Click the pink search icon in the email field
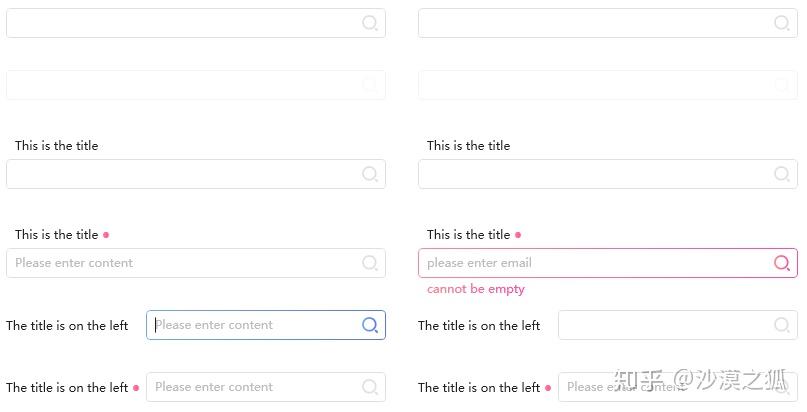 [782, 263]
